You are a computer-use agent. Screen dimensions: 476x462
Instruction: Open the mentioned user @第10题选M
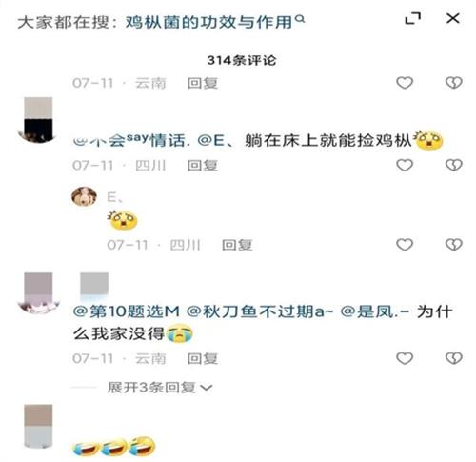[x=127, y=311]
